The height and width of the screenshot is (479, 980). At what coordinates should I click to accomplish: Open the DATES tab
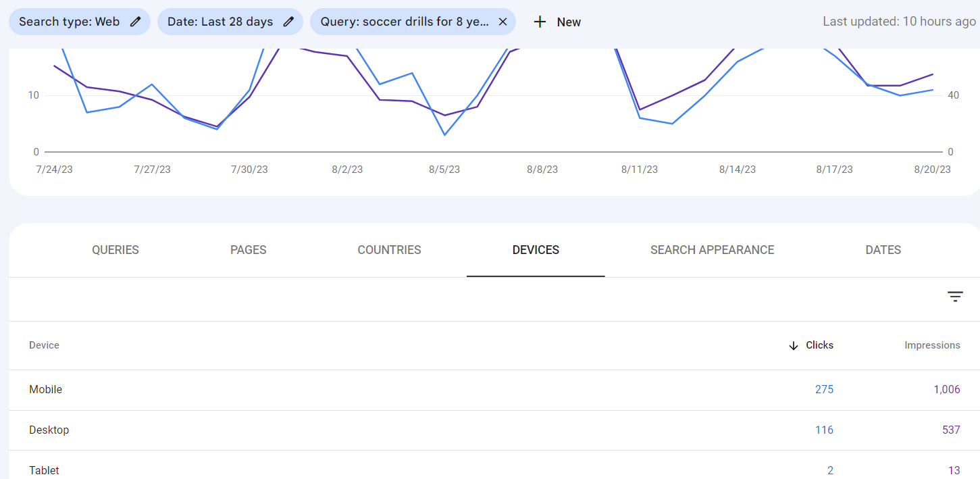(x=883, y=249)
